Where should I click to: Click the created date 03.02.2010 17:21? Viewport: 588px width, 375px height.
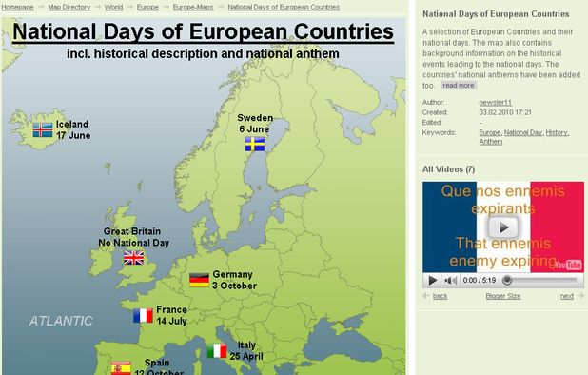(505, 112)
